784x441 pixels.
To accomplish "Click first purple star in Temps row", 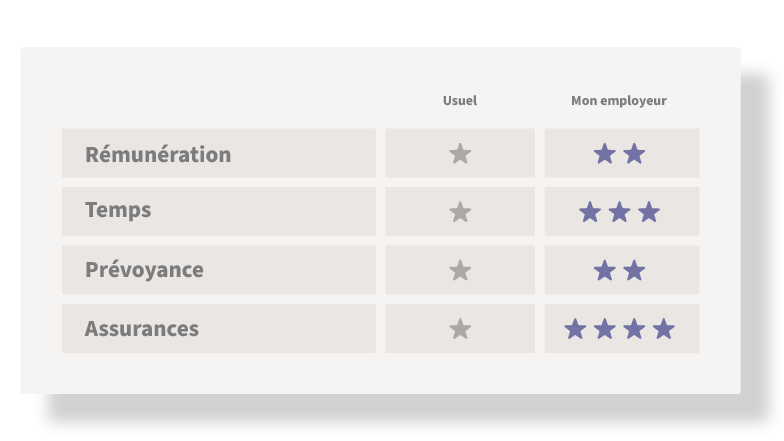I will pyautogui.click(x=590, y=212).
